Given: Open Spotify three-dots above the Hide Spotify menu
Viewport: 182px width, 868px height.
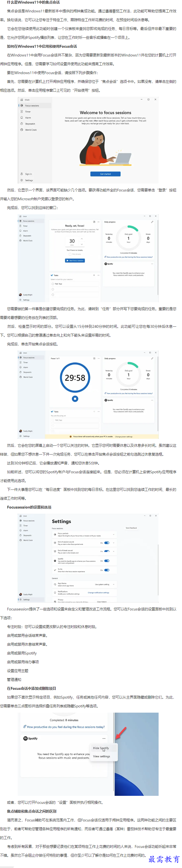Looking at the screenshot, I should click(104, 738).
